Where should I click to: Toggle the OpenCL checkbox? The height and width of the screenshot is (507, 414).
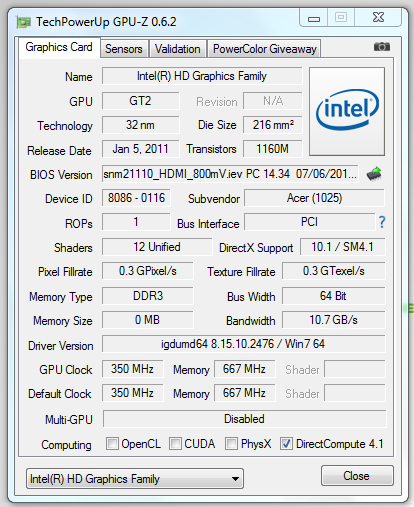click(x=112, y=444)
